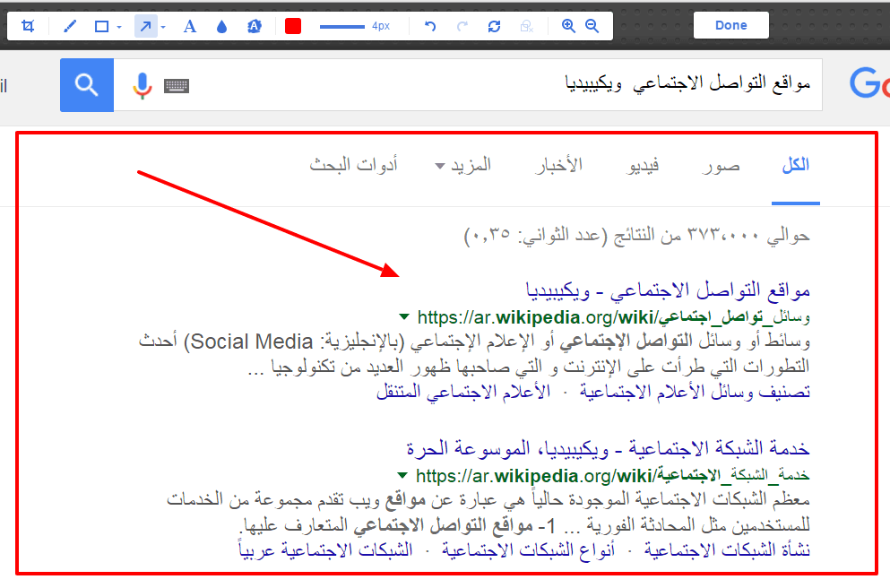Open أدوات البحث search tools
Viewport: 890px width, 588px height.
coord(353,165)
